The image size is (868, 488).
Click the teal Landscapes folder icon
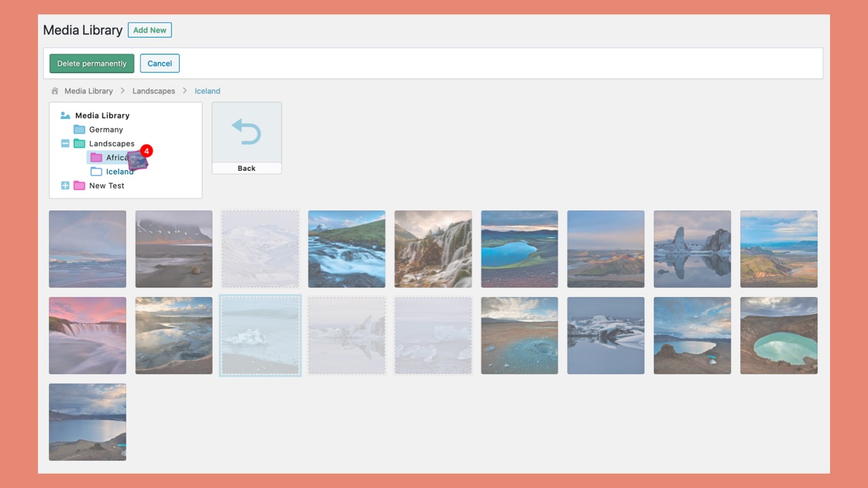coord(79,144)
